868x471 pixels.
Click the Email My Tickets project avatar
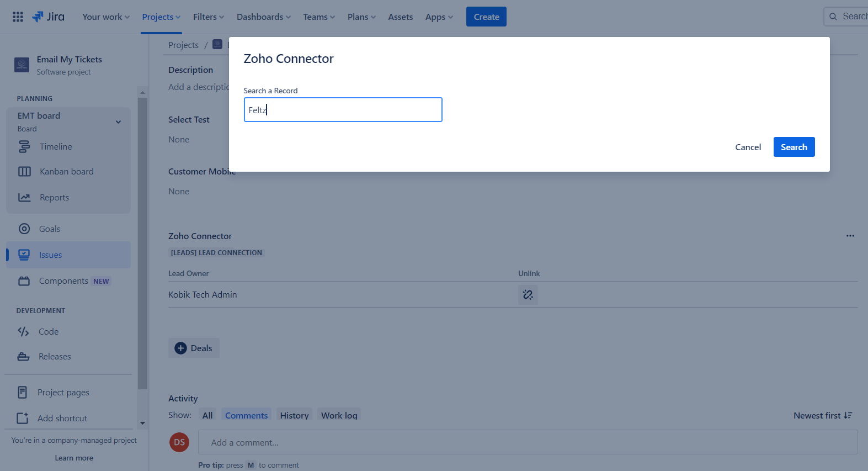pyautogui.click(x=22, y=65)
